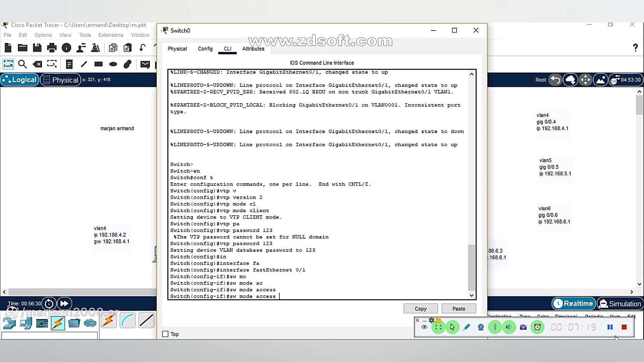Select Network Devices category icon
This screenshot has height=362, width=644.
pos(9,323)
